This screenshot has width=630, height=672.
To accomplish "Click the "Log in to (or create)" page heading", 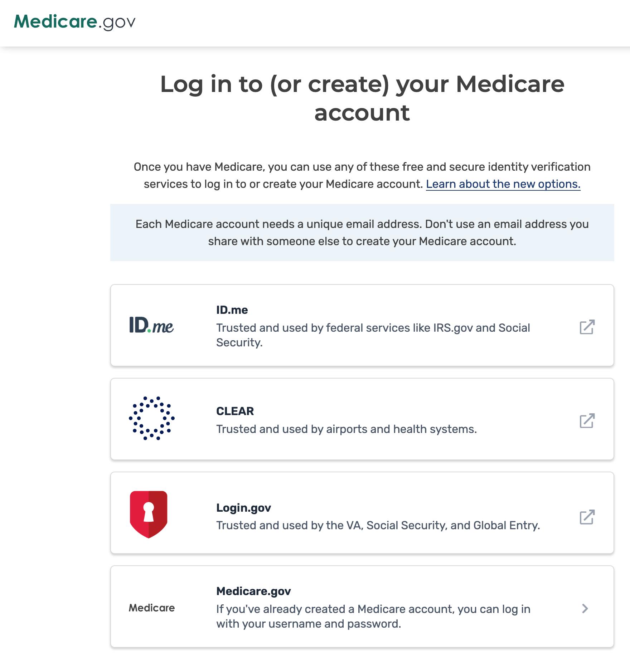I will coord(362,98).
